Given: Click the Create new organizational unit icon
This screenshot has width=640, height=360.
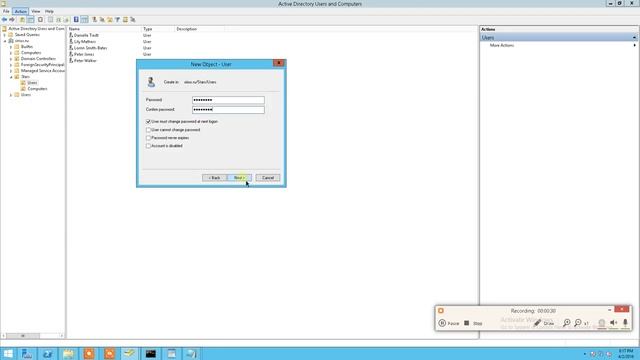Looking at the screenshot, I should (110, 20).
